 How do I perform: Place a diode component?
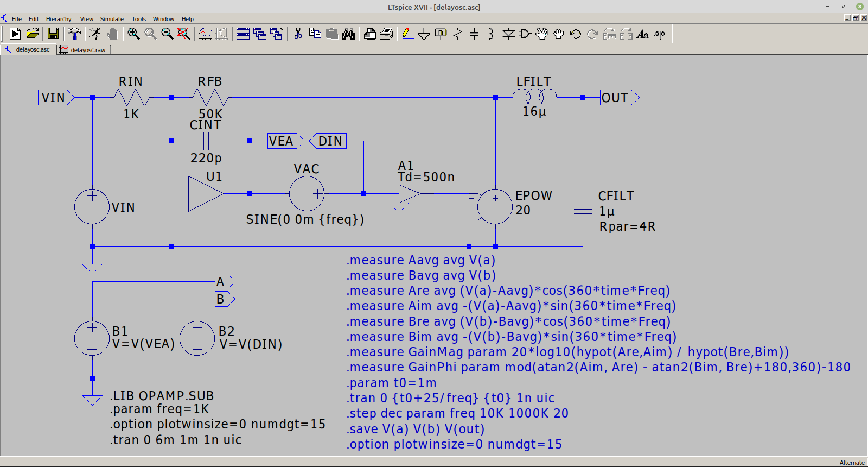click(508, 34)
